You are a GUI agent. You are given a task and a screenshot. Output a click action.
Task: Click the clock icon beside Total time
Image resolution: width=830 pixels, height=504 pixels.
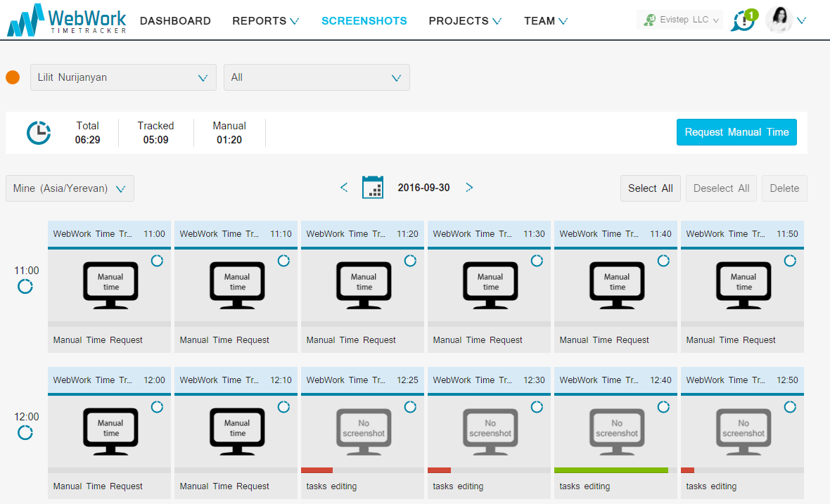pos(39,133)
